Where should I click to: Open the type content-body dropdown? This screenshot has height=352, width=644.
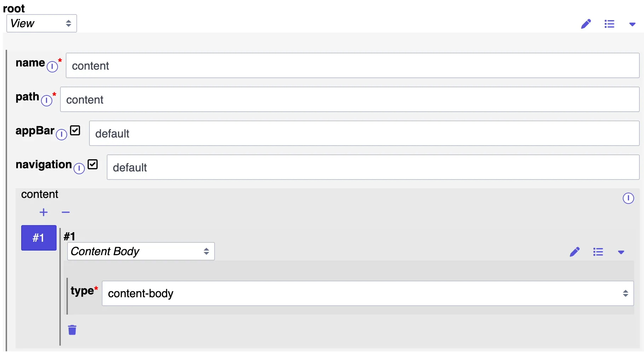pos(368,293)
